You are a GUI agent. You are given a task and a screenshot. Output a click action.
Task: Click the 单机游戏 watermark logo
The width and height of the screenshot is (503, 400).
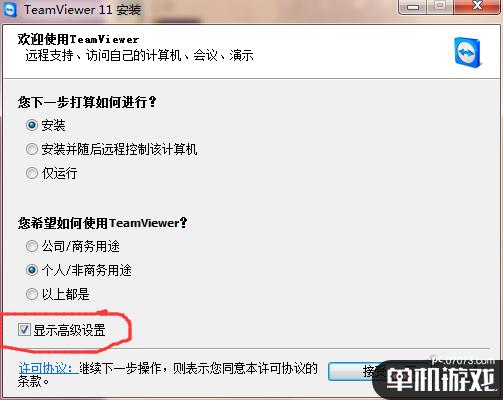440,380
